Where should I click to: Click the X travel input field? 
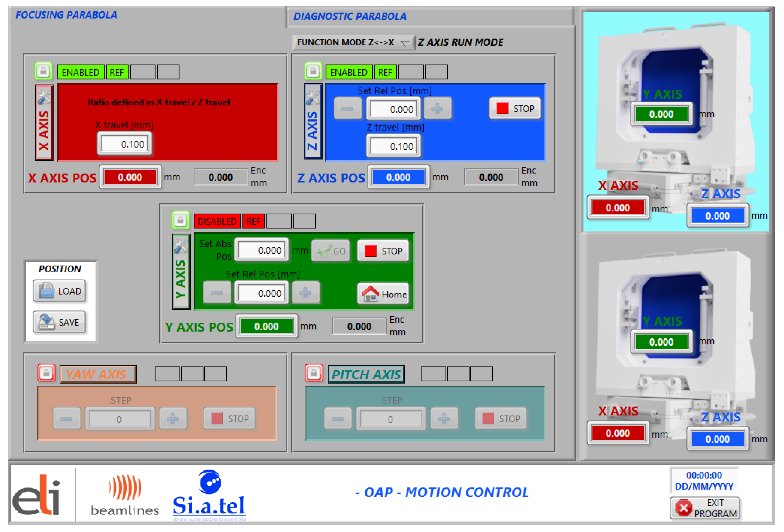[x=125, y=144]
